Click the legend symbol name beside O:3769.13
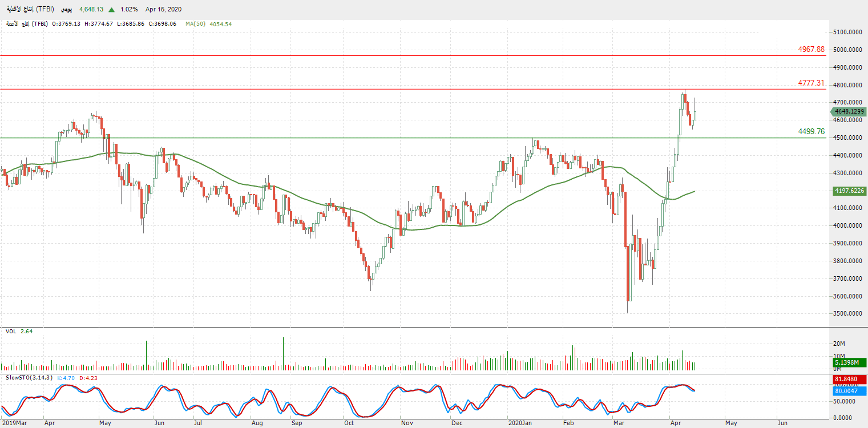Image resolution: width=868 pixels, height=428 pixels. click(x=27, y=24)
